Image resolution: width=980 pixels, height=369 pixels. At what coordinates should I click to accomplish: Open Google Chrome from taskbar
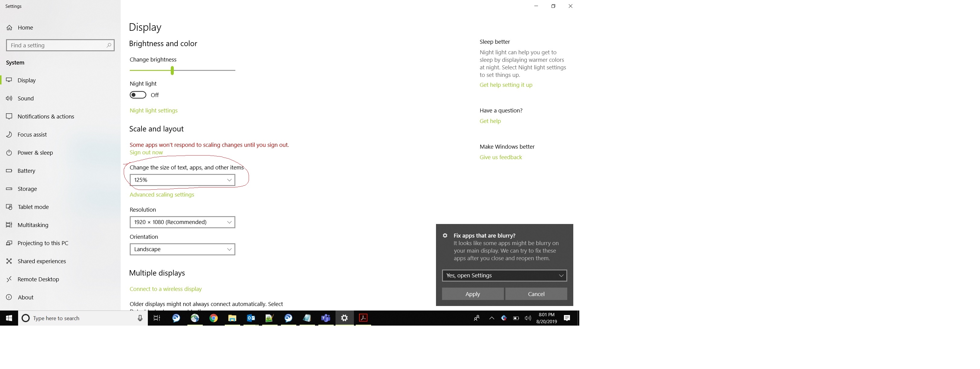213,318
